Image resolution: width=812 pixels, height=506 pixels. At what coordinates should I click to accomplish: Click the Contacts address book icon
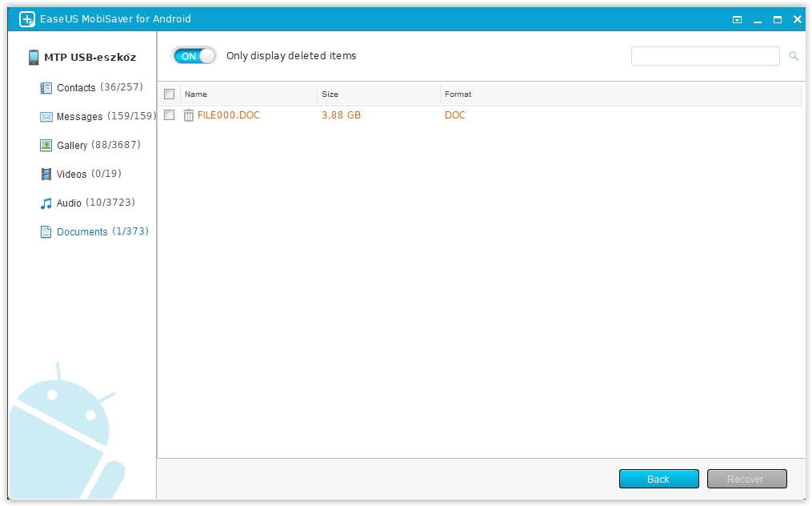tap(46, 87)
